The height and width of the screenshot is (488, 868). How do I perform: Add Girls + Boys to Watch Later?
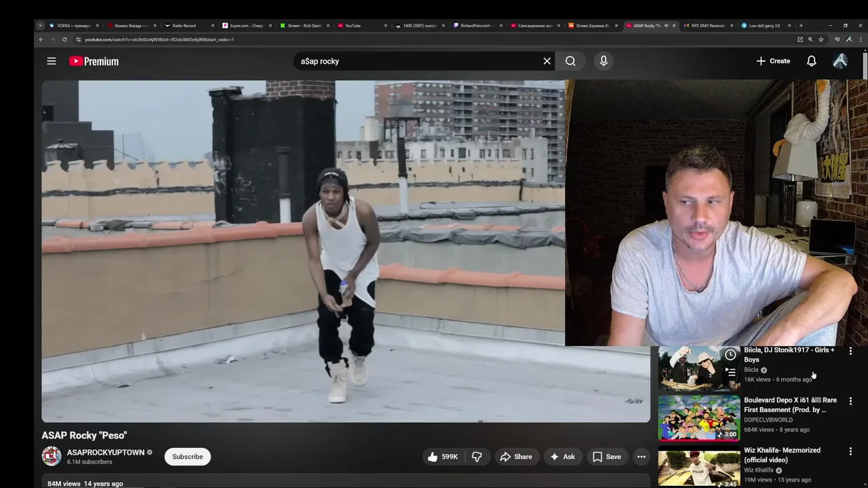tap(730, 354)
